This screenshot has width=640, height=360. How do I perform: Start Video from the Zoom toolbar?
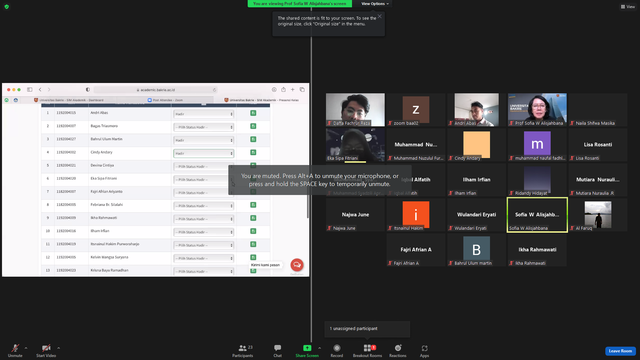tap(46, 350)
